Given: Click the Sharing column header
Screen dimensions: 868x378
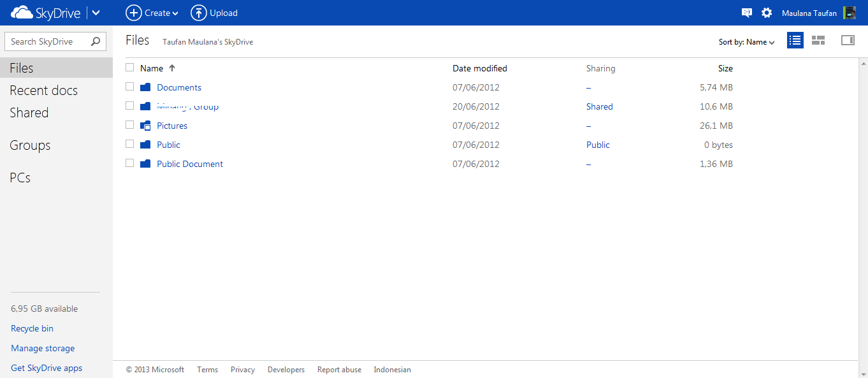Looking at the screenshot, I should pos(601,68).
